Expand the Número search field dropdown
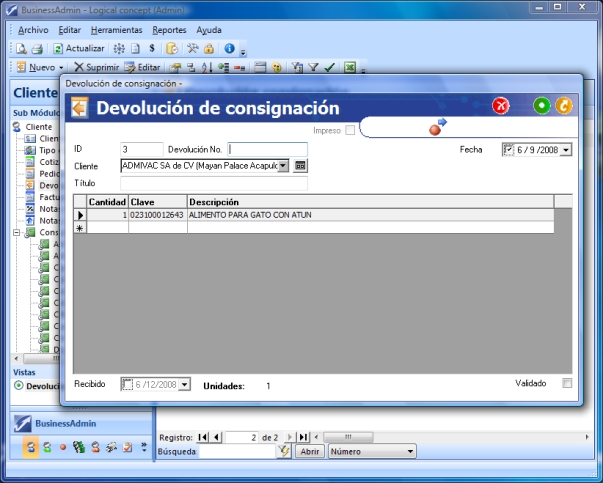The width and height of the screenshot is (603, 483). [x=411, y=452]
